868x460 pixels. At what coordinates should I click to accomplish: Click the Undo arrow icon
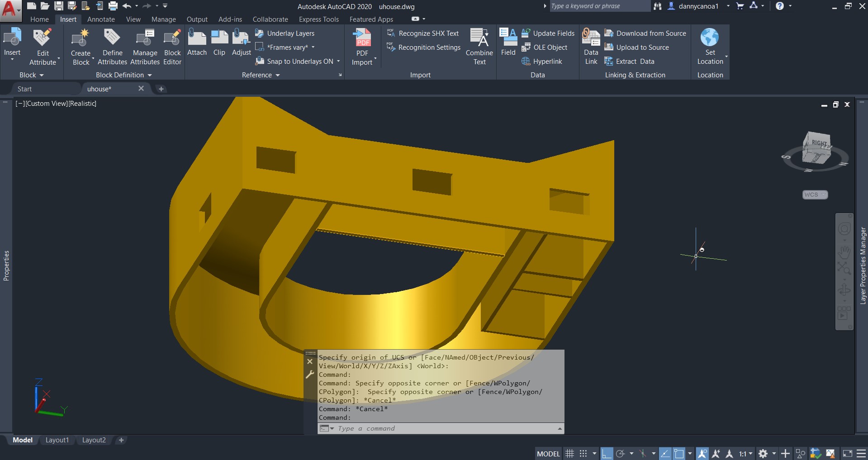(x=127, y=6)
